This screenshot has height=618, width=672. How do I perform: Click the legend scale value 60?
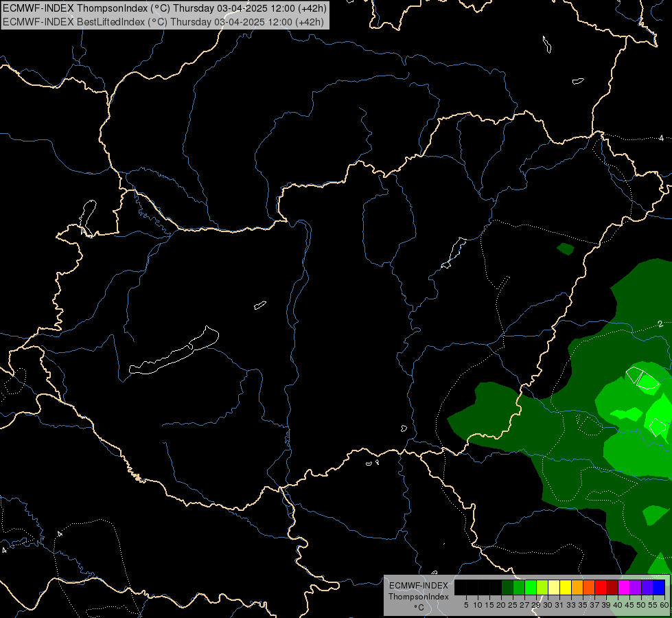pos(664,605)
